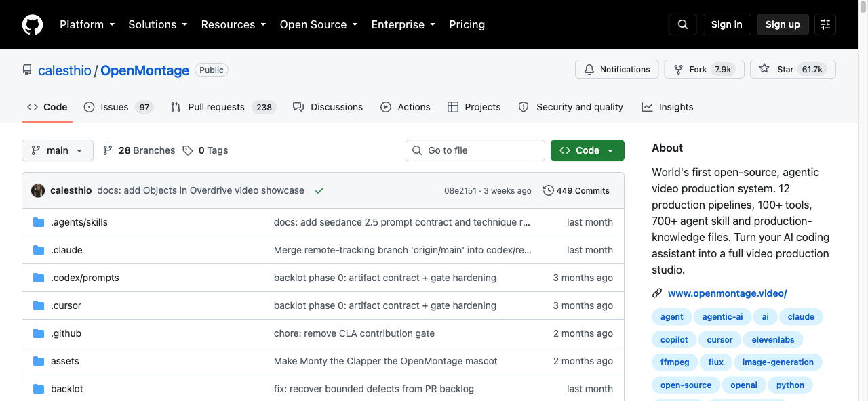Open the appearance settings sliders icon
Image resolution: width=868 pixels, height=401 pixels.
(825, 24)
